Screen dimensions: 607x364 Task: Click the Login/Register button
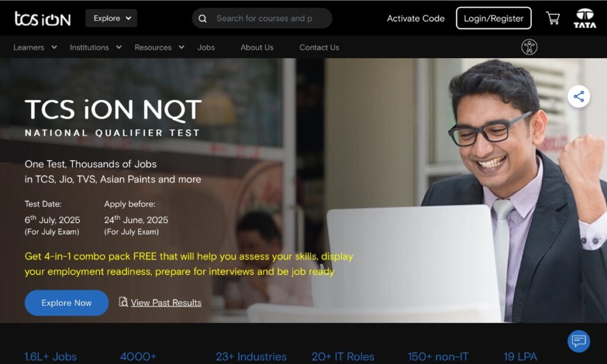494,18
